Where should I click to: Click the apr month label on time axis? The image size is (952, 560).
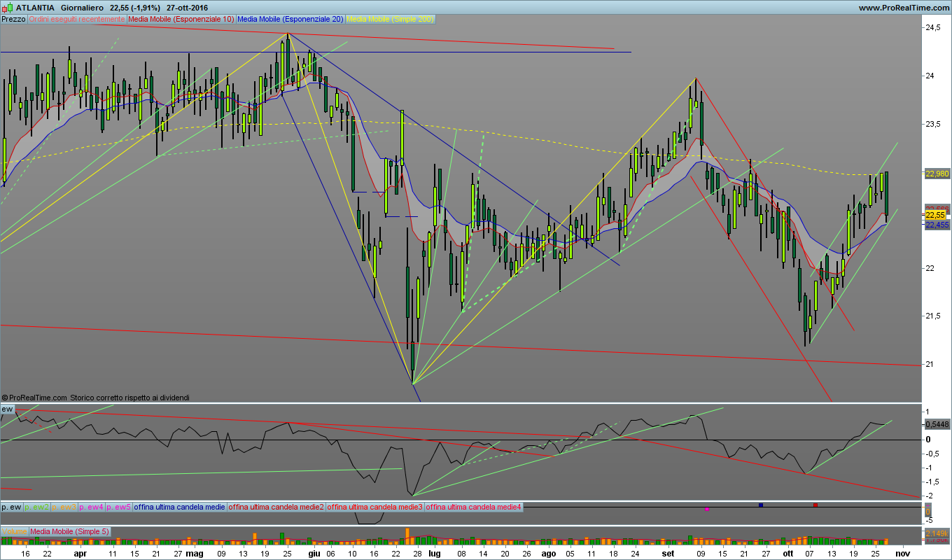[x=80, y=553]
